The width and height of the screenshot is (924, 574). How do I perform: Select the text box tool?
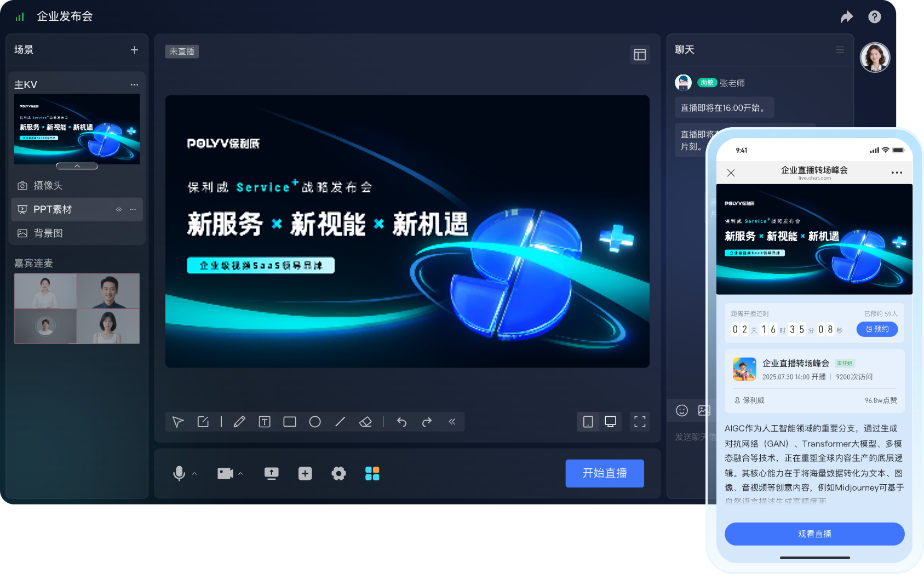click(265, 422)
